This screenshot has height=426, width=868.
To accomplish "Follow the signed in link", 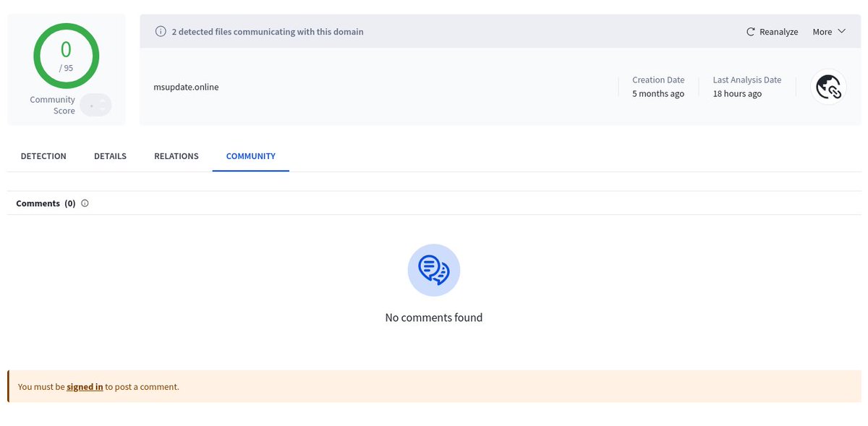I will pos(85,387).
